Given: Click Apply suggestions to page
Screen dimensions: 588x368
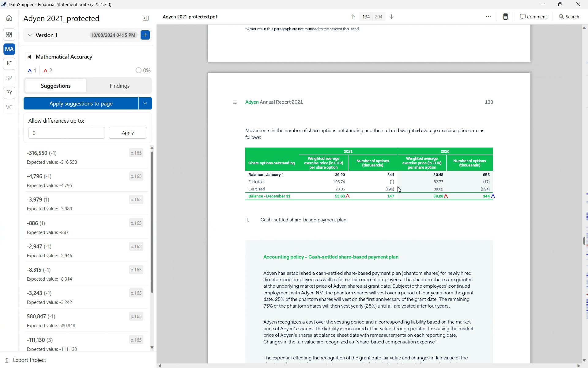Looking at the screenshot, I should coord(81,103).
